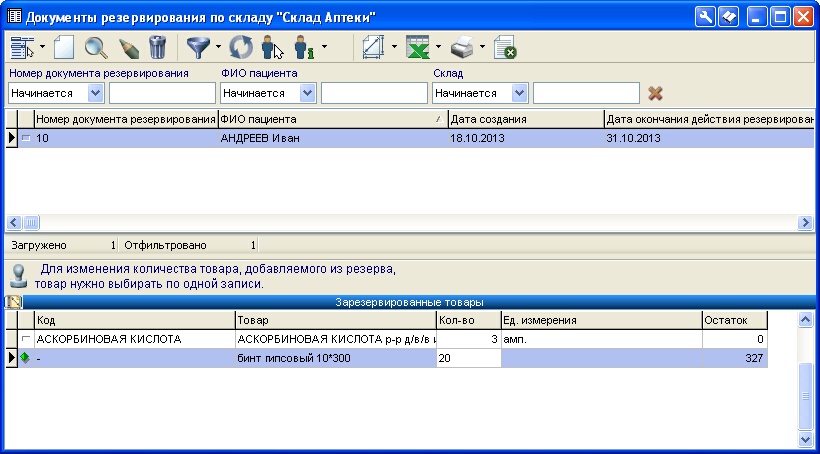Open dropdown arrow beside Excel export
This screenshot has height=454, width=820.
pyautogui.click(x=438, y=47)
